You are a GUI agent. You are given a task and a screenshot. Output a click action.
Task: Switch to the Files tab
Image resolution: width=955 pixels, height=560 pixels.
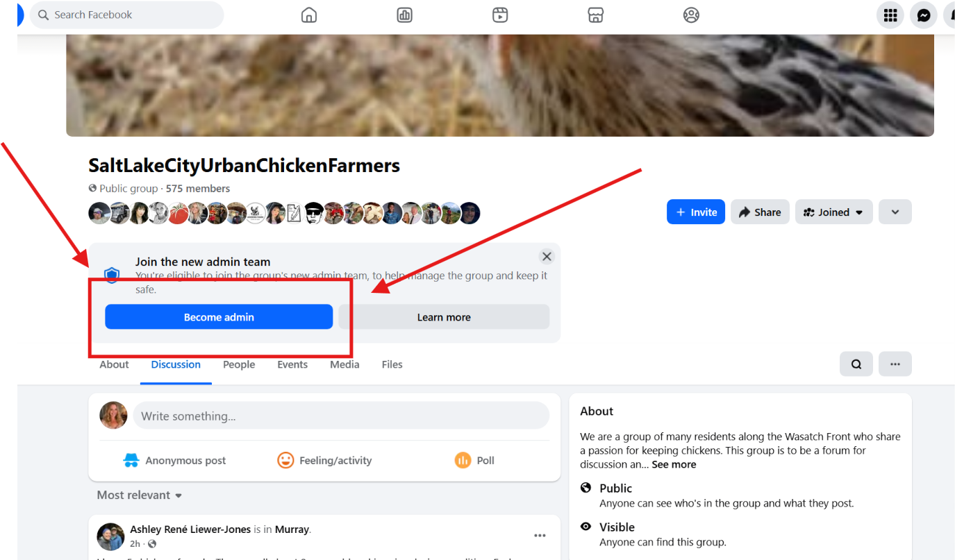click(392, 364)
